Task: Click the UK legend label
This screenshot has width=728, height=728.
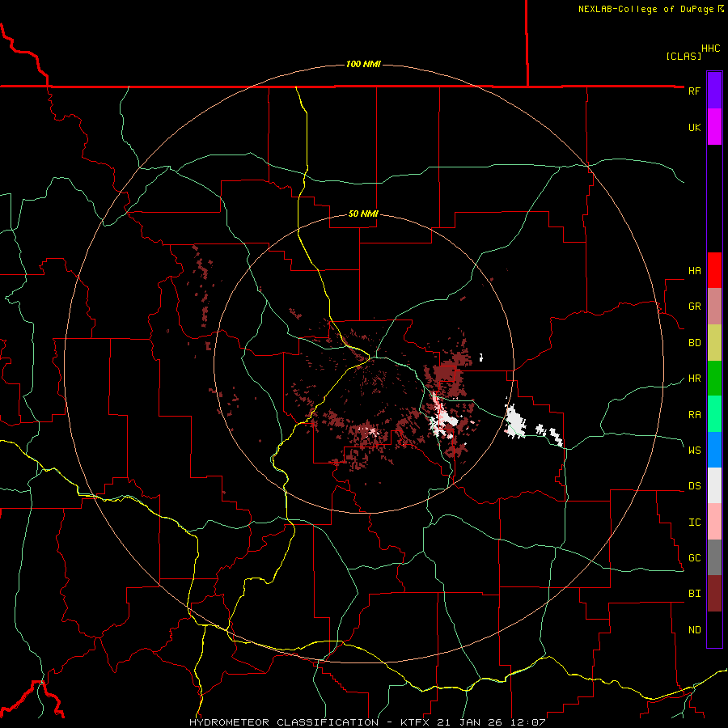Action: (694, 127)
